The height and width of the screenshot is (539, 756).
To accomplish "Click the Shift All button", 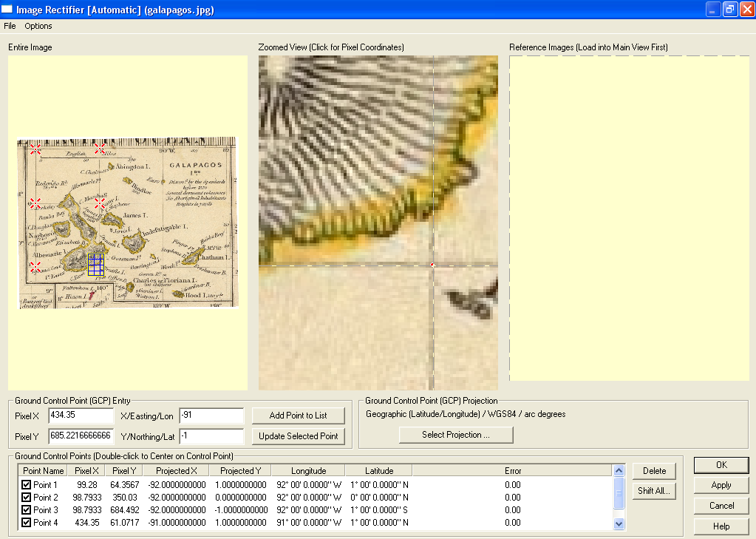I will point(654,491).
